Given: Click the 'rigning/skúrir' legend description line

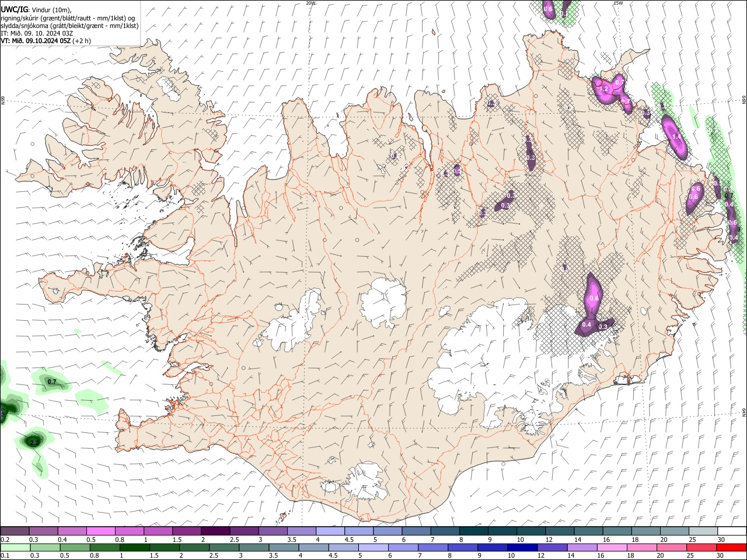Looking at the screenshot, I should pyautogui.click(x=68, y=18).
